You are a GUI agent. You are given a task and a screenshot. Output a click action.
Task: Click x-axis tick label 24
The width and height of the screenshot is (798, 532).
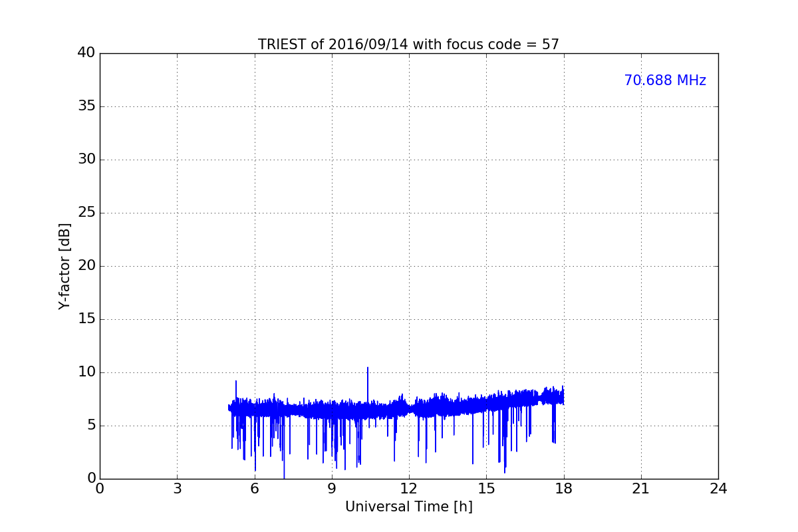pos(718,489)
